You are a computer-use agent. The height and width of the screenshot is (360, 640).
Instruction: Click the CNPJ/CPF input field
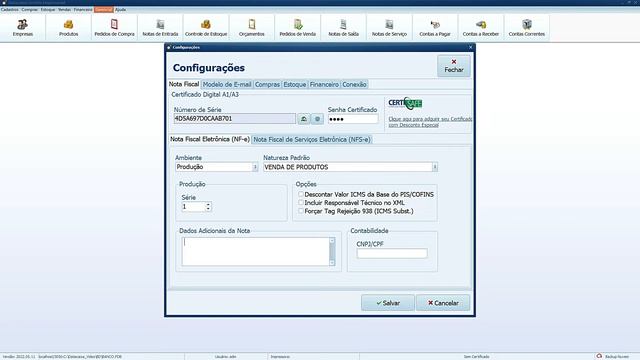pos(392,253)
